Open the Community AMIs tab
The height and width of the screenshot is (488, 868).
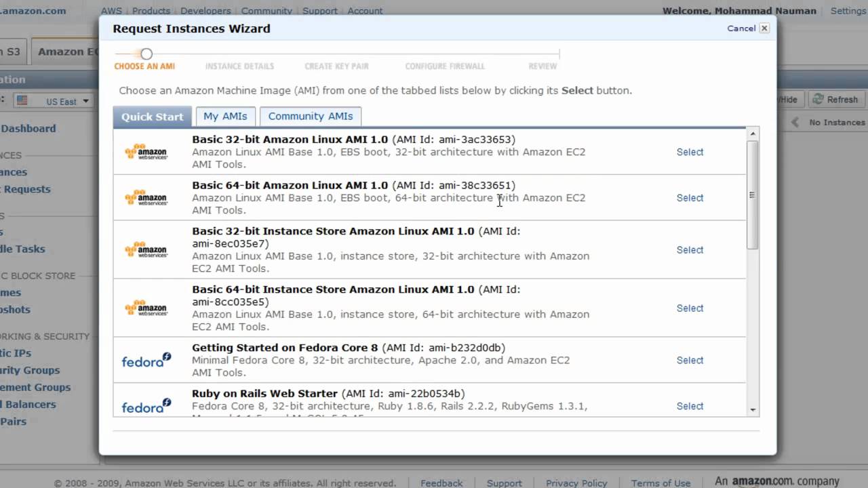(x=311, y=116)
